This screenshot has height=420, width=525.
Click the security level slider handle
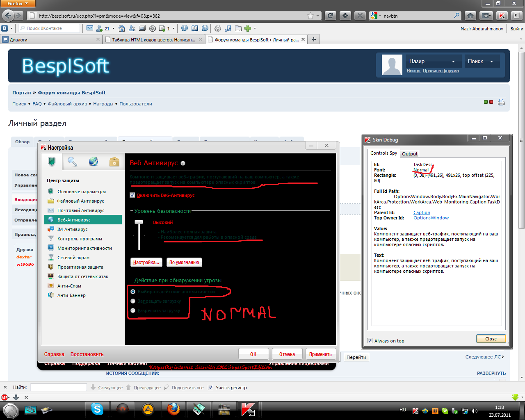point(139,222)
